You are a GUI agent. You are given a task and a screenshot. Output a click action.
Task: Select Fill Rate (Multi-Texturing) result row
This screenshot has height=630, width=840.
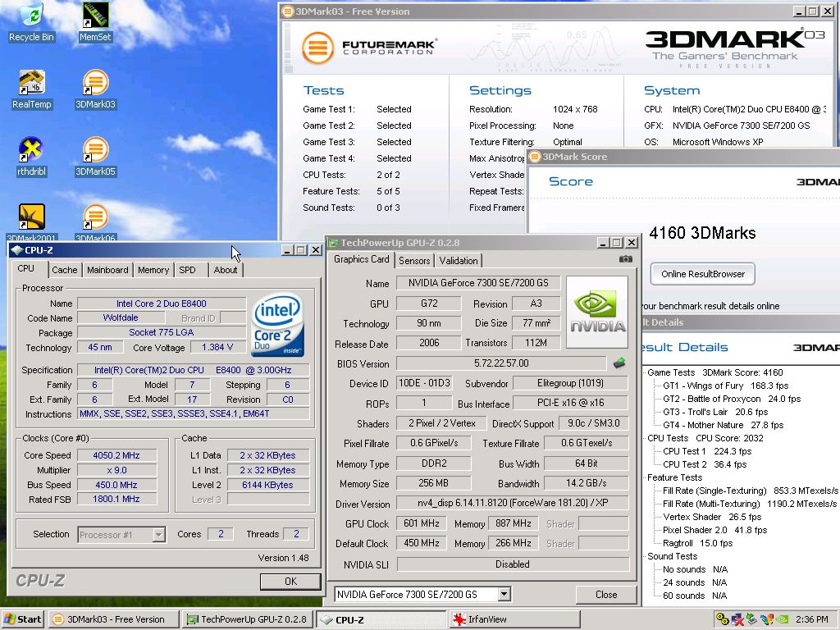(x=750, y=504)
